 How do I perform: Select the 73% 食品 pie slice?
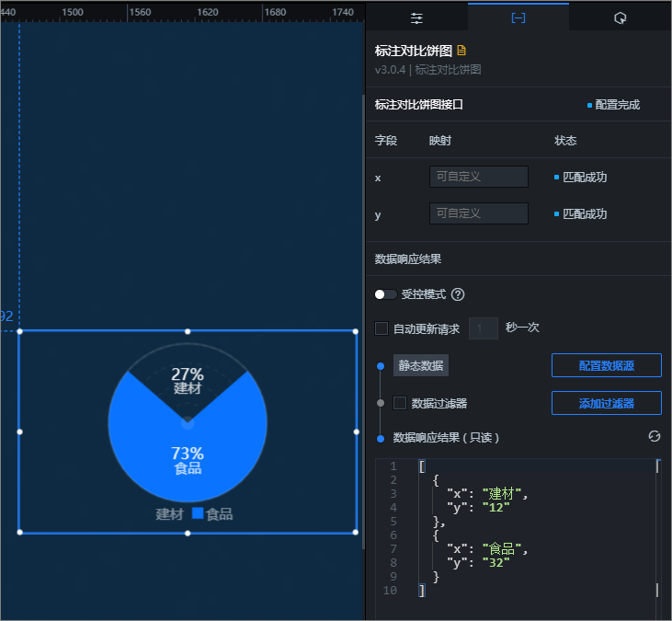coord(188,460)
